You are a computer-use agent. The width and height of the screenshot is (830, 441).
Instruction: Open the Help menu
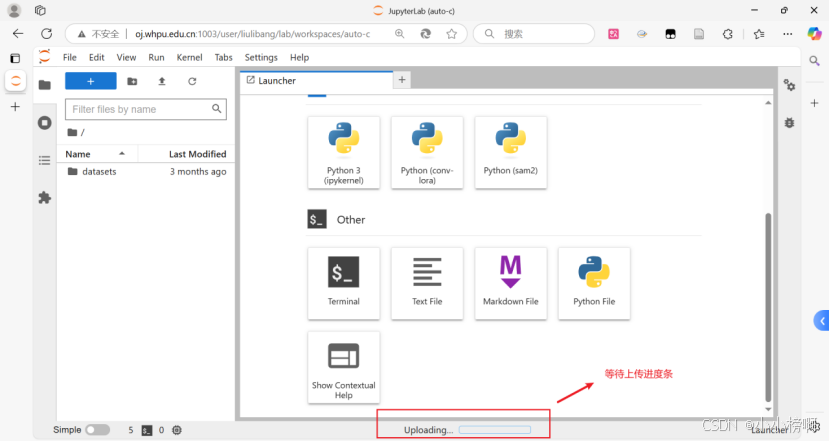point(299,57)
